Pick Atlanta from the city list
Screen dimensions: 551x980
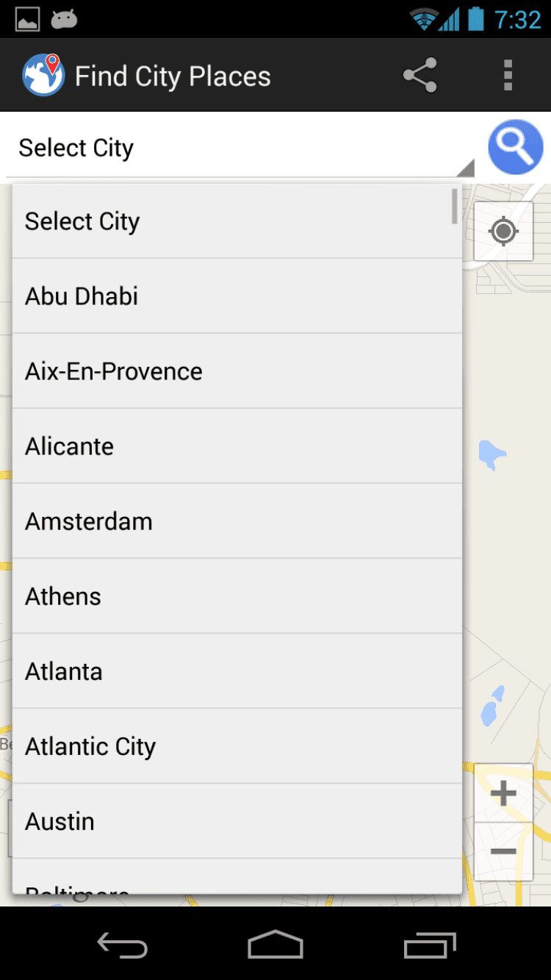point(237,671)
